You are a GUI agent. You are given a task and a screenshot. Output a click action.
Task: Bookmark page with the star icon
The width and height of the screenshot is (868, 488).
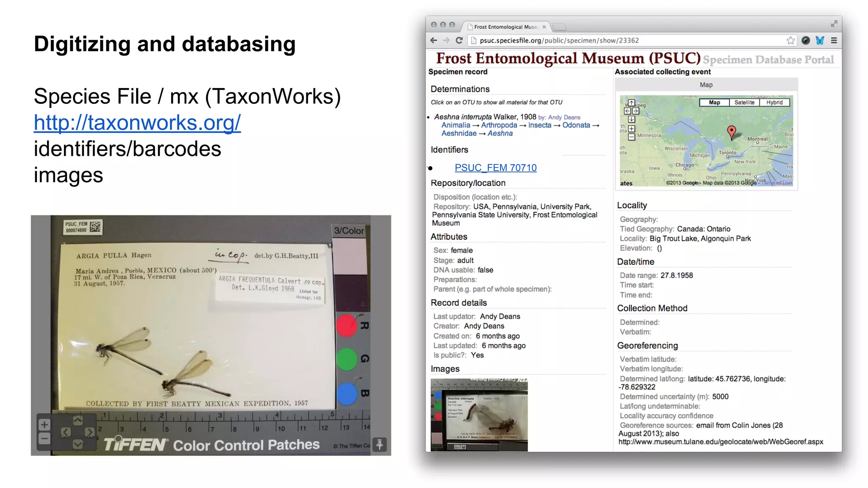point(790,40)
